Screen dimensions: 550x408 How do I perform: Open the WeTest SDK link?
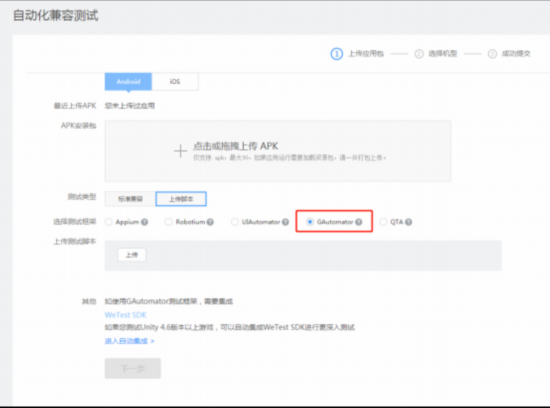tap(126, 315)
